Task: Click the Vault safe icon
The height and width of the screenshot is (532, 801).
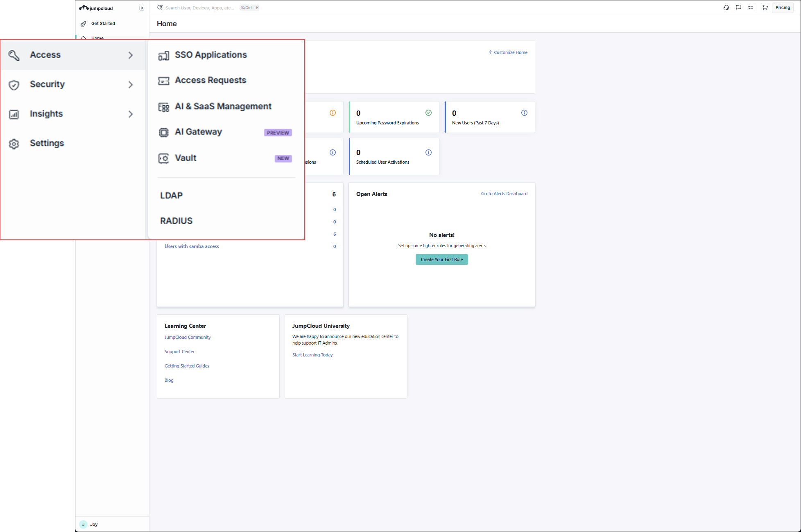Action: (x=163, y=158)
